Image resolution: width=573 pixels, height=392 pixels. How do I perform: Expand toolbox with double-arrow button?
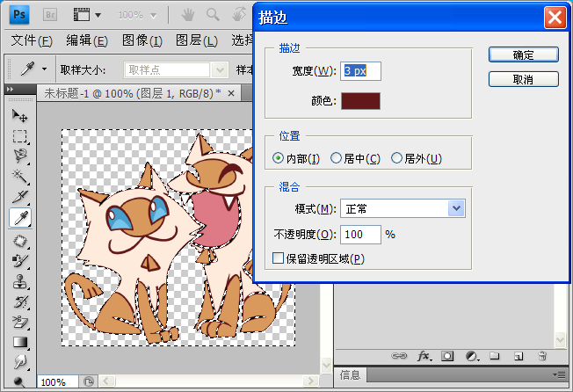(x=10, y=89)
